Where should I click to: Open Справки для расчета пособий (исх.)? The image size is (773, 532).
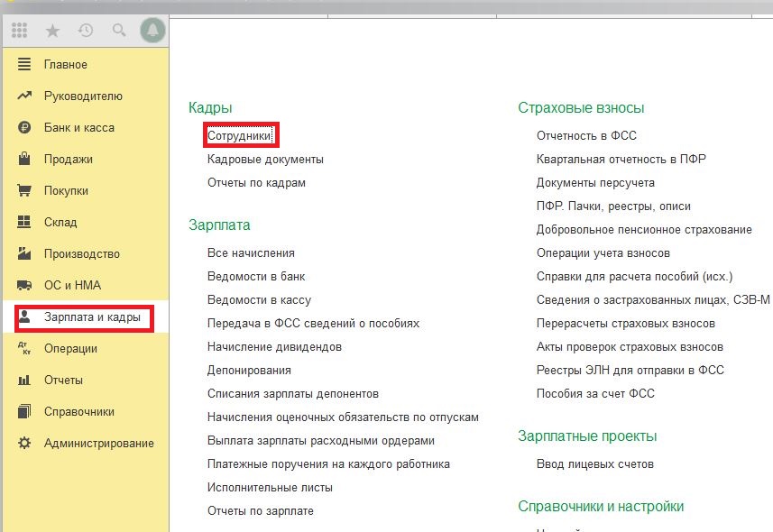click(635, 277)
